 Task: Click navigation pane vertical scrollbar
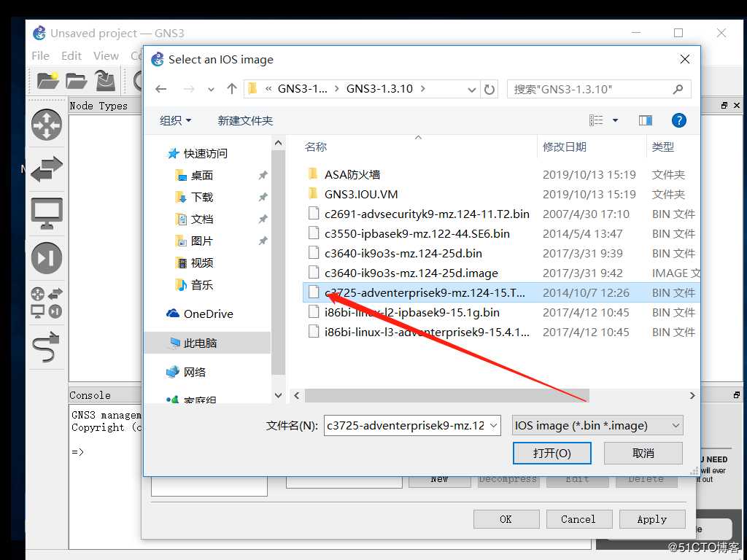pos(278,262)
